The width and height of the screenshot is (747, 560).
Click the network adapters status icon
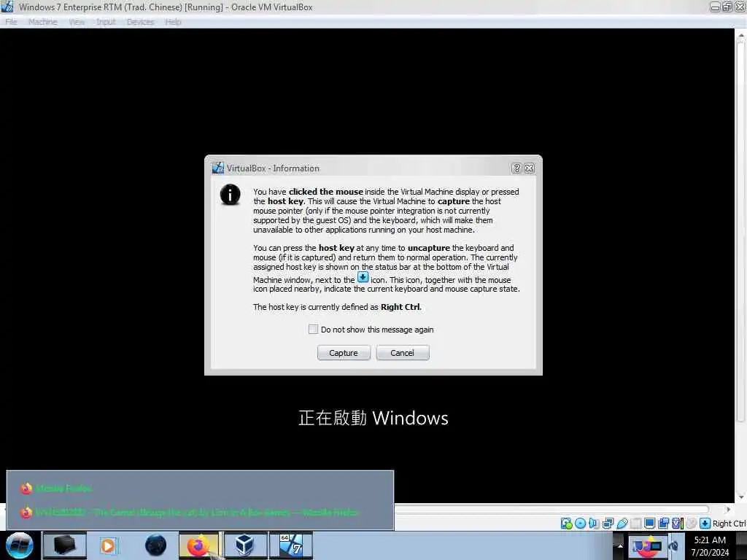click(608, 524)
